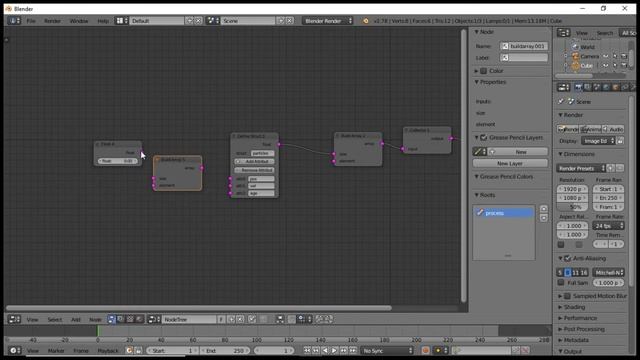Toggle Cube visibility eye in outliner
The height and width of the screenshot is (360, 640).
coord(606,65)
